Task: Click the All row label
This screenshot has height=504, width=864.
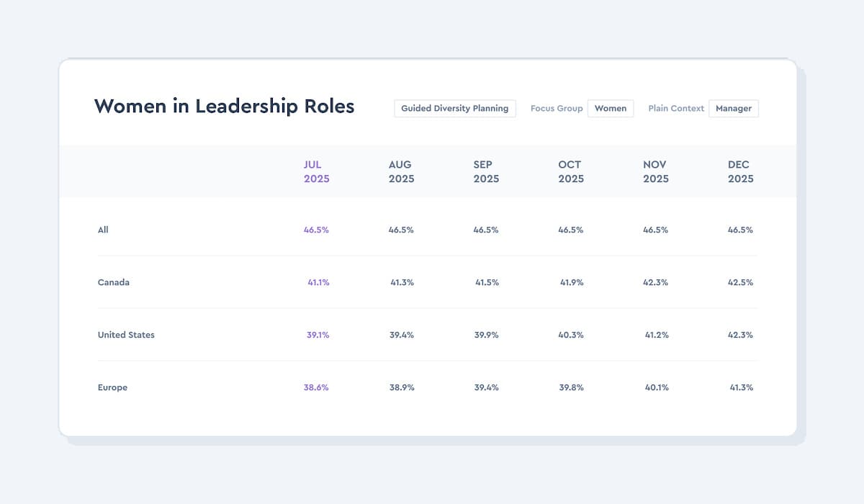Action: click(103, 230)
